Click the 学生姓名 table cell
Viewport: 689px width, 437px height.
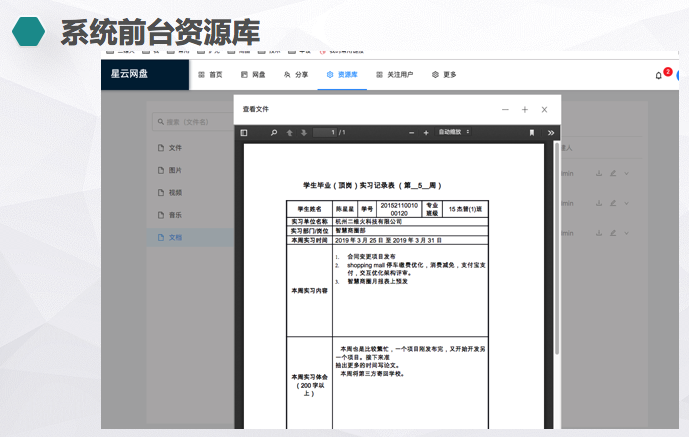click(309, 209)
